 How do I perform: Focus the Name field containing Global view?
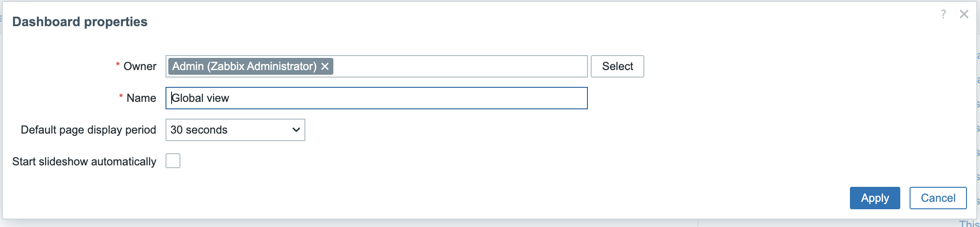pos(376,98)
